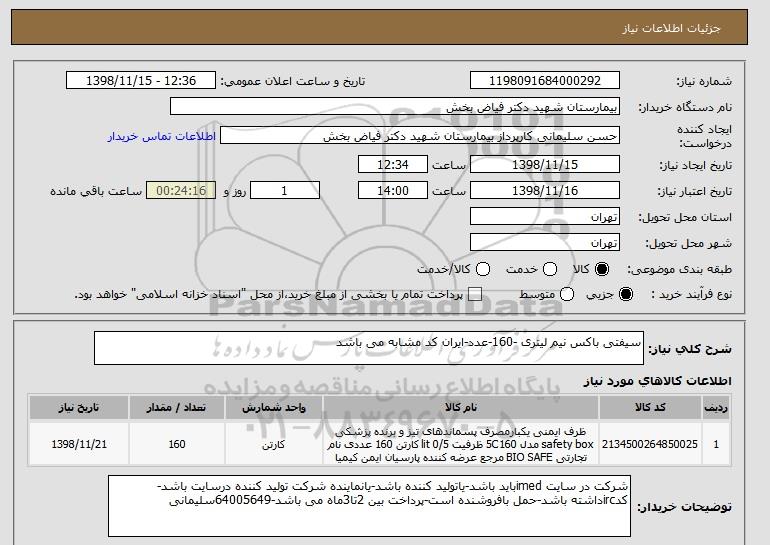Click the quantity 160 cell

pos(177,444)
